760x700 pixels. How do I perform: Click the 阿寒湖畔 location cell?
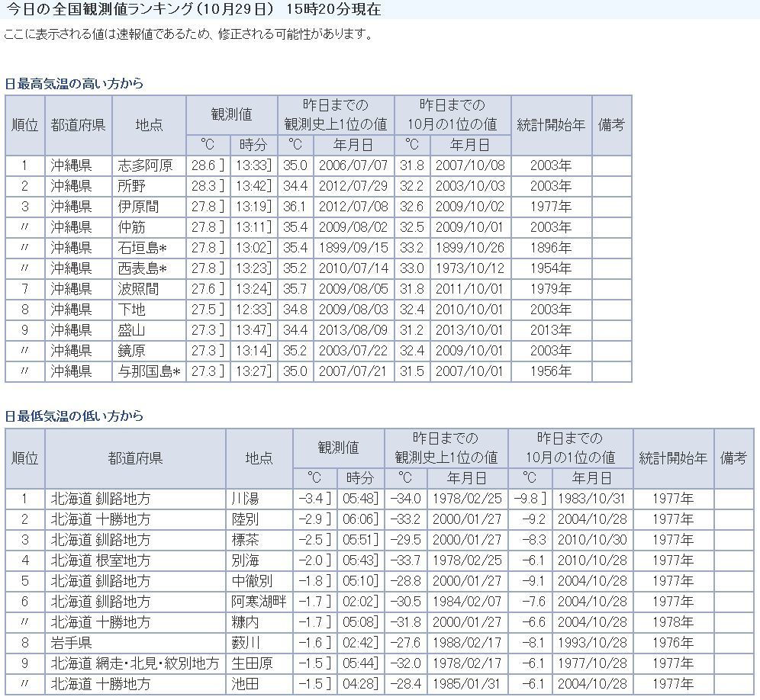point(259,602)
